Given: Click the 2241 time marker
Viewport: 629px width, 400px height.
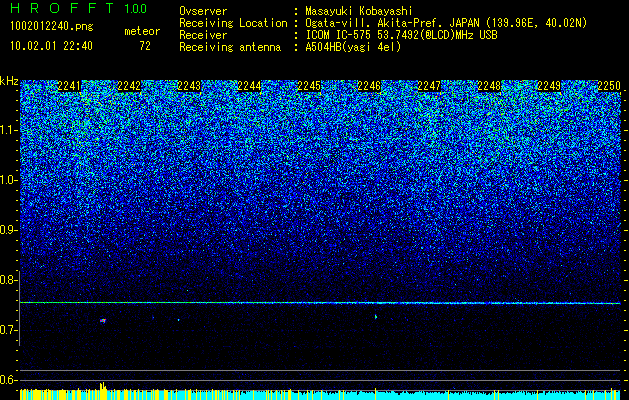Looking at the screenshot, I should click(x=69, y=85).
